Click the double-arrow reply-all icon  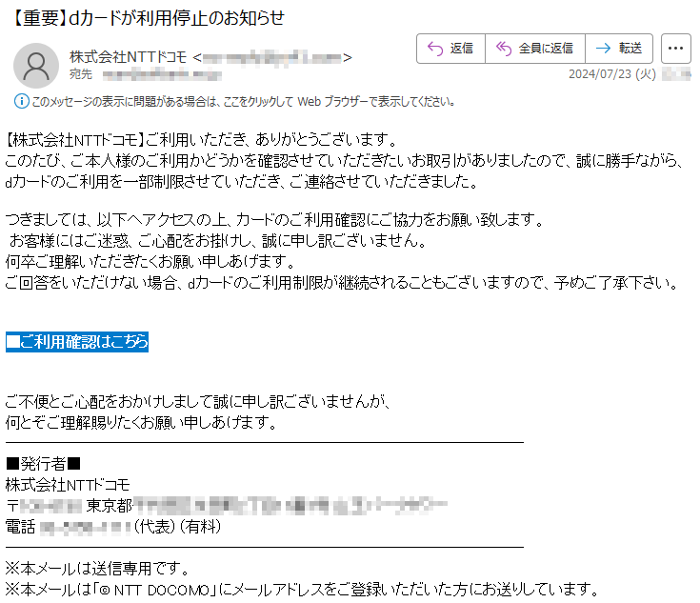[x=504, y=49]
